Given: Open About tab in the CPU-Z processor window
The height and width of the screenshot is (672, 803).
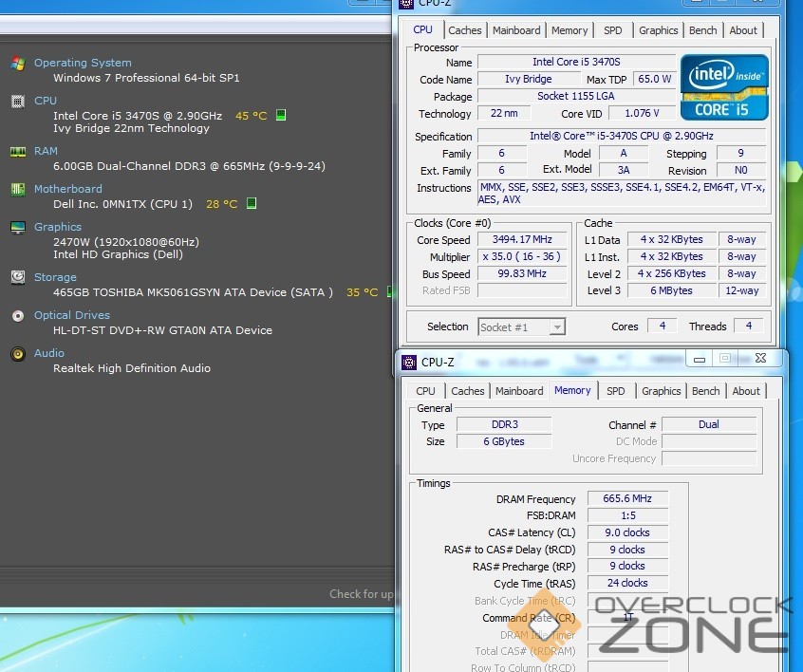Looking at the screenshot, I should click(x=743, y=30).
